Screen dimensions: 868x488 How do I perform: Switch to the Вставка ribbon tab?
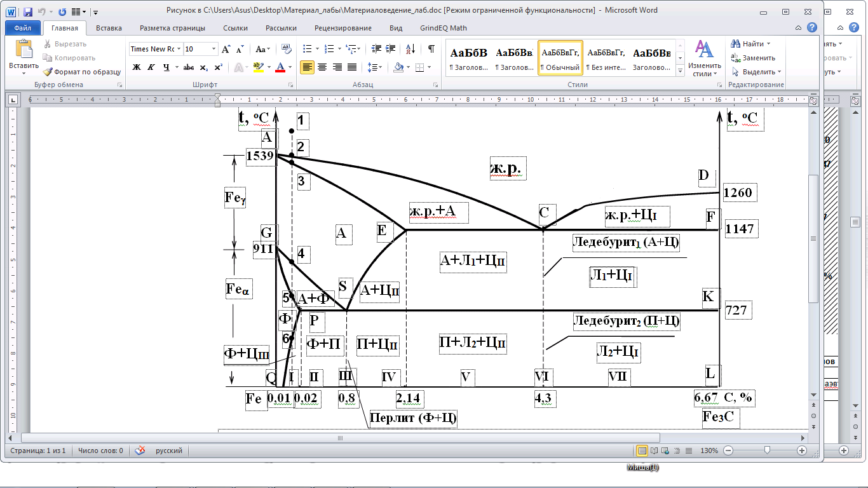(109, 28)
